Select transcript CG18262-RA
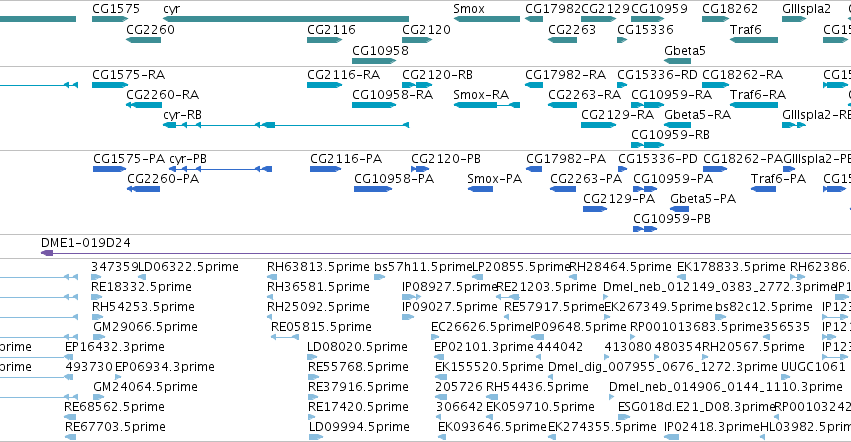 (715, 85)
